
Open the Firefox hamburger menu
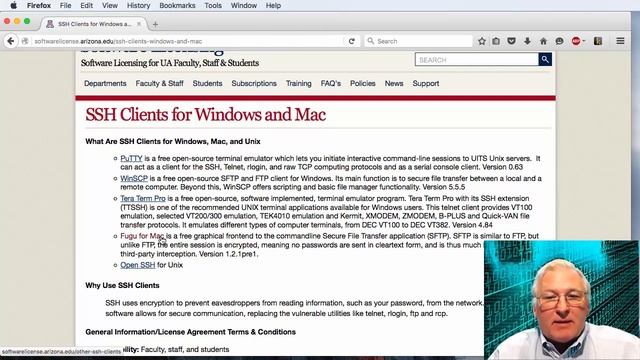point(620,41)
